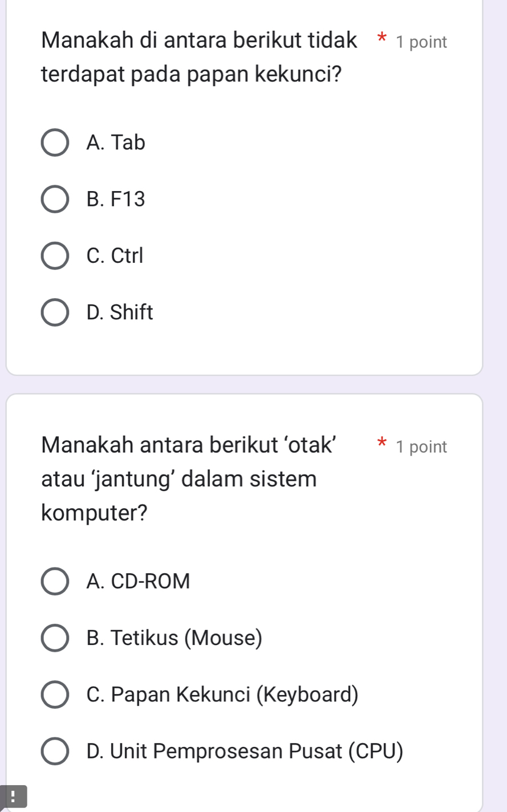This screenshot has height=812, width=507.
Task: Click the 'A. CD-ROM' answer label text
Action: pyautogui.click(x=138, y=582)
